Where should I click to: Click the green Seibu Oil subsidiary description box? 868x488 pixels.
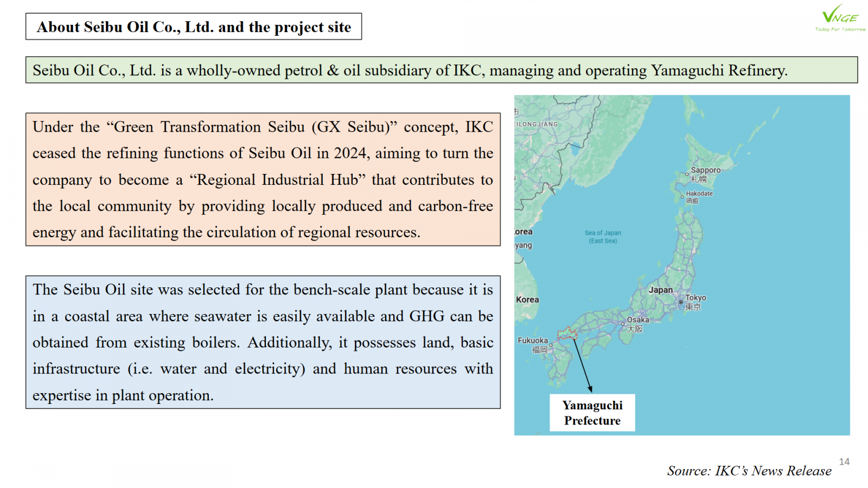click(441, 70)
